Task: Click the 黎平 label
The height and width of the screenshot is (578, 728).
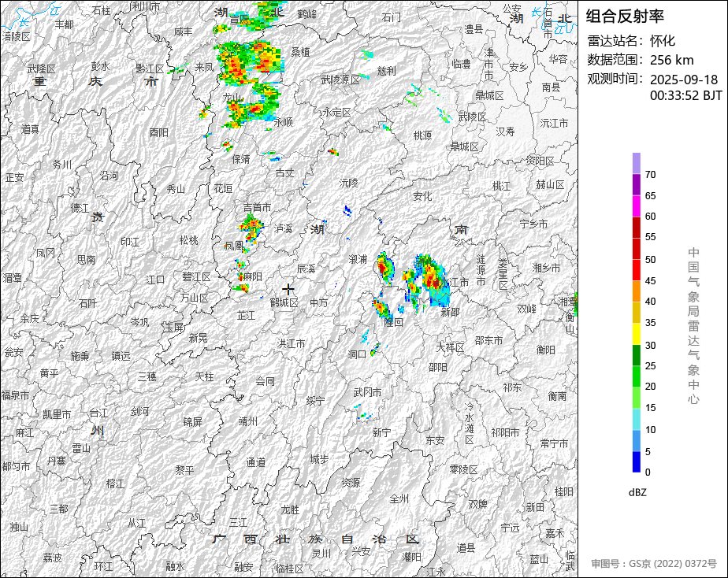Action: pos(184,470)
